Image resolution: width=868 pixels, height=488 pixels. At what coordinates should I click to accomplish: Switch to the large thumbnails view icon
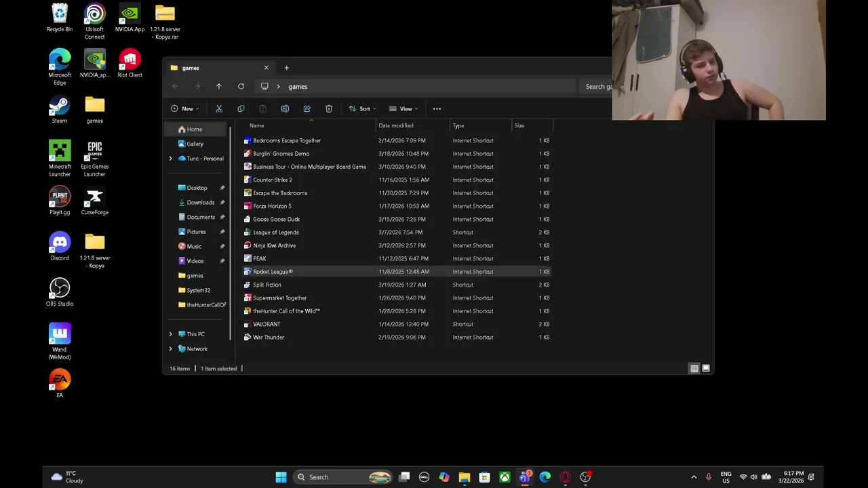click(706, 369)
